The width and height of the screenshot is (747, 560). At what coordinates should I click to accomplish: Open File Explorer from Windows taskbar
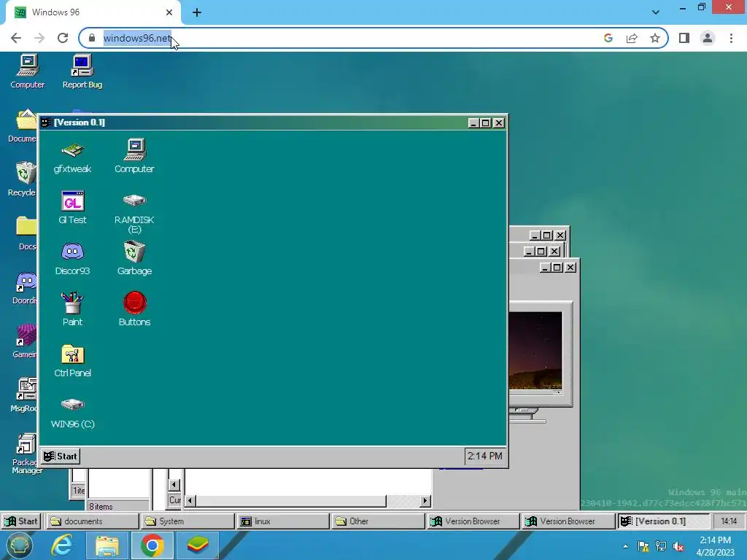point(107,545)
